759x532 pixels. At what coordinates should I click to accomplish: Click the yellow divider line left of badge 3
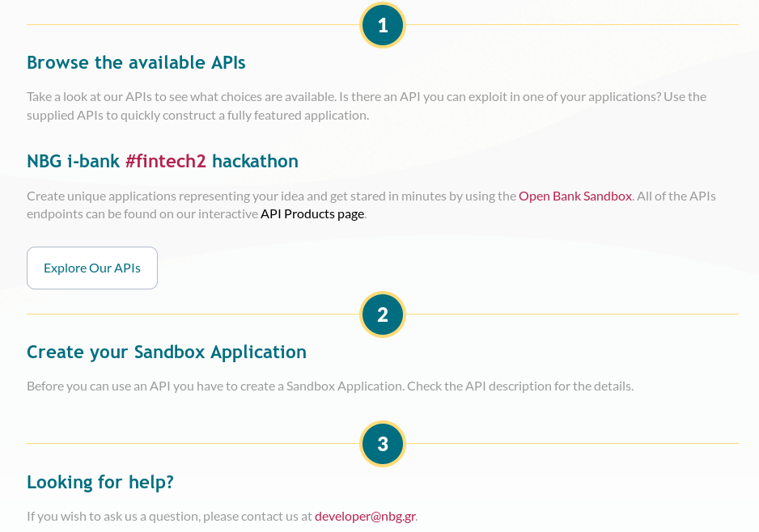click(193, 443)
